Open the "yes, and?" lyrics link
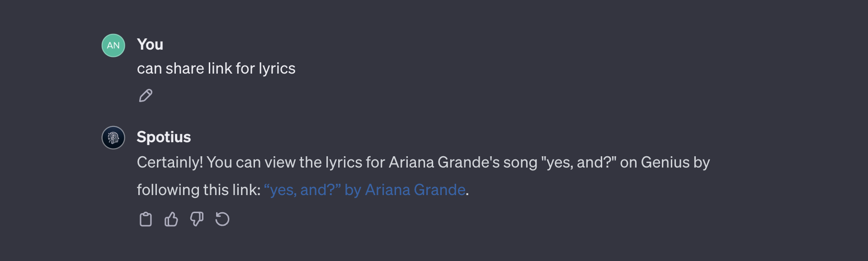Image resolution: width=868 pixels, height=261 pixels. (x=303, y=190)
